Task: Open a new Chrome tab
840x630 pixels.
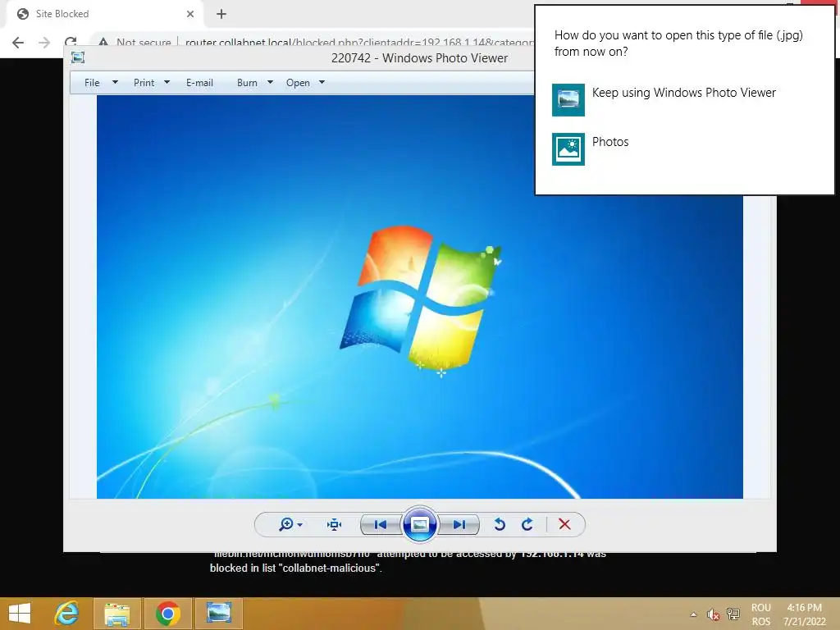Action: tap(221, 14)
